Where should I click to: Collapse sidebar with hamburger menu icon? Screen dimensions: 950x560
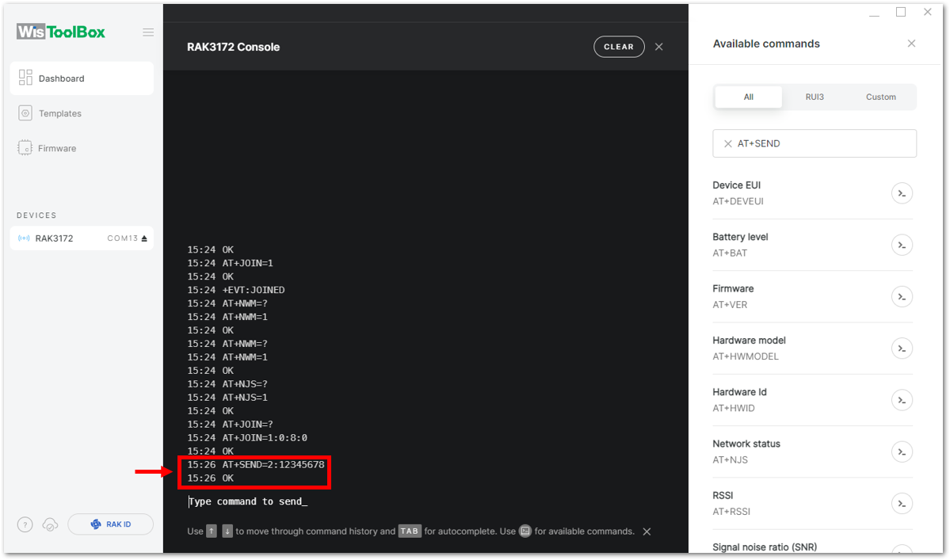coord(148,32)
